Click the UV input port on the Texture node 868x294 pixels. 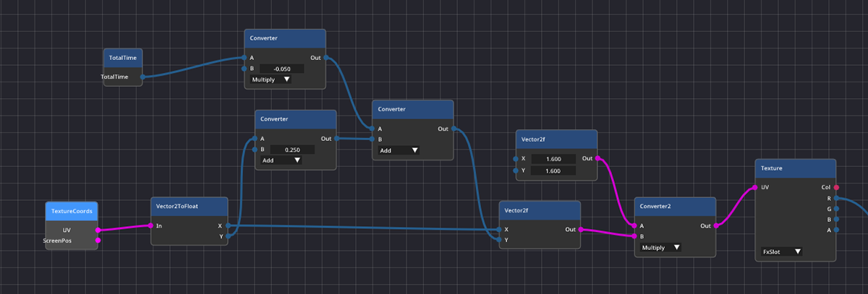point(755,187)
